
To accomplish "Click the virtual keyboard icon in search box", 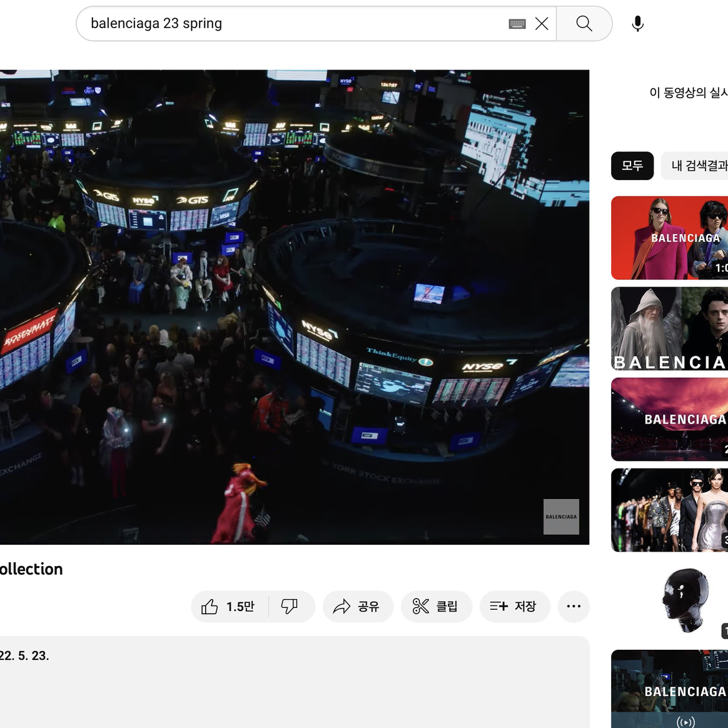I will [517, 24].
